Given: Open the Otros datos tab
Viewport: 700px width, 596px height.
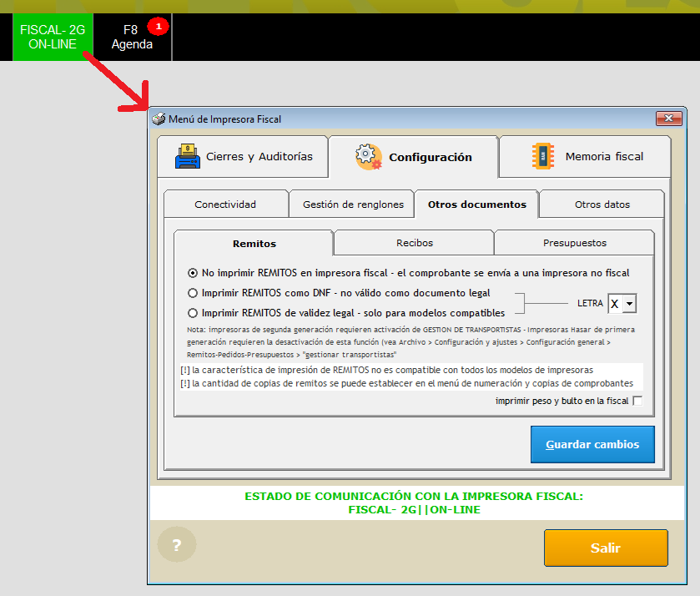Looking at the screenshot, I should tap(602, 204).
